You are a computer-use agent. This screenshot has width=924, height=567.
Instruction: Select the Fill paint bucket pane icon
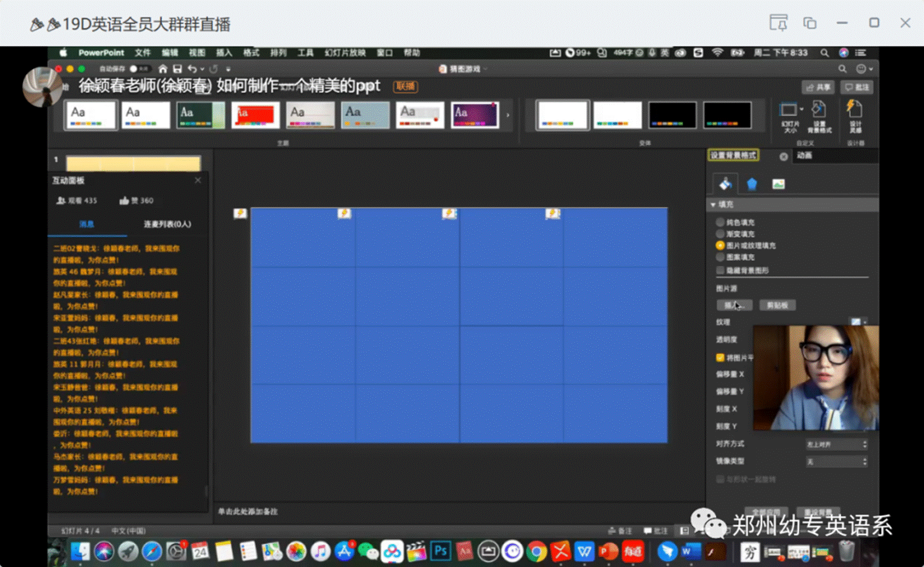tap(726, 184)
